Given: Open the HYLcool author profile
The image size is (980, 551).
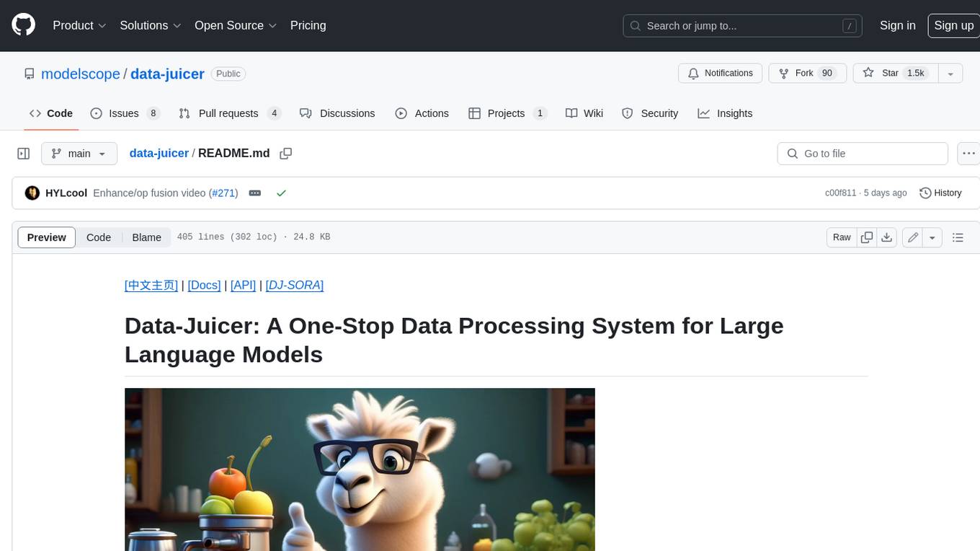Looking at the screenshot, I should (x=66, y=193).
